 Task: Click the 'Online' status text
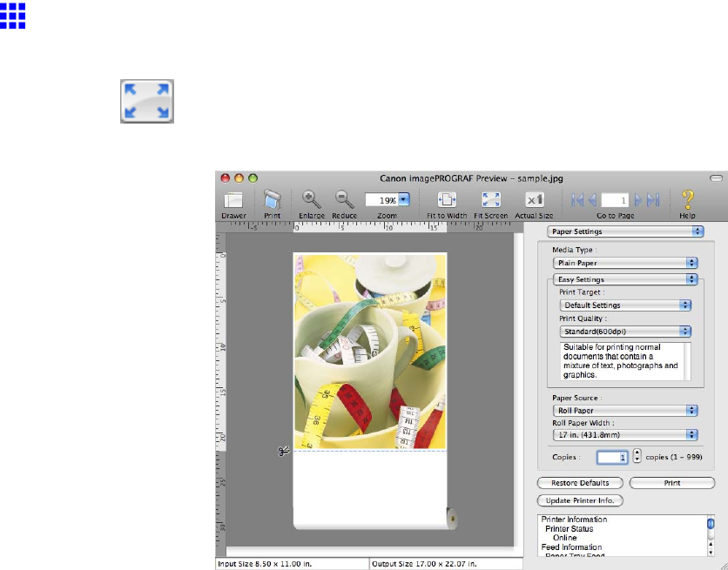[564, 538]
